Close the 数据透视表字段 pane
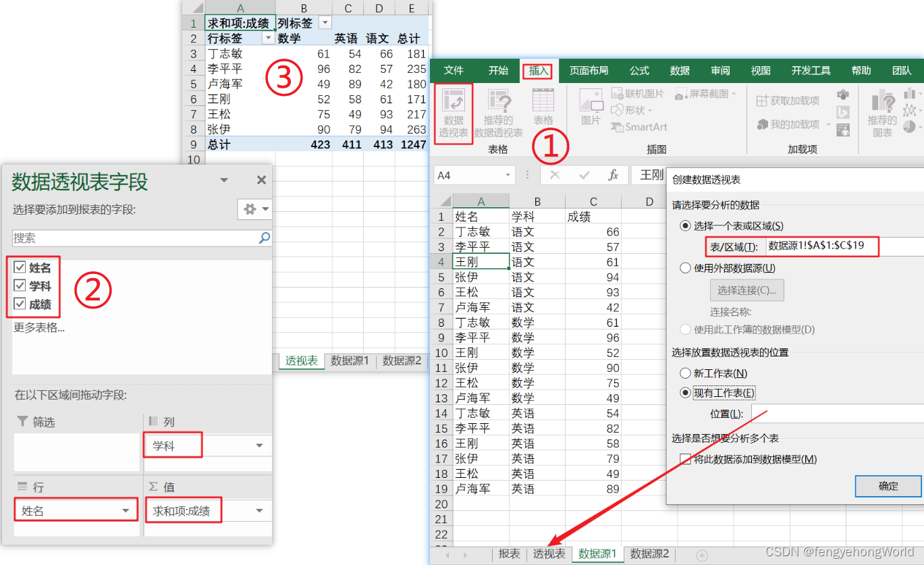Image resolution: width=924 pixels, height=565 pixels. pos(261,180)
